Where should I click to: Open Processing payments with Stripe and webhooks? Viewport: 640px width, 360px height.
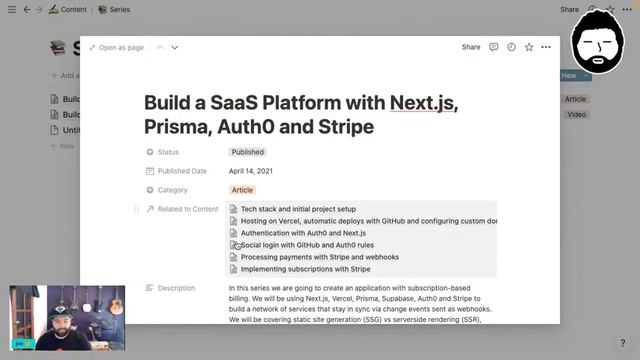pyautogui.click(x=320, y=257)
